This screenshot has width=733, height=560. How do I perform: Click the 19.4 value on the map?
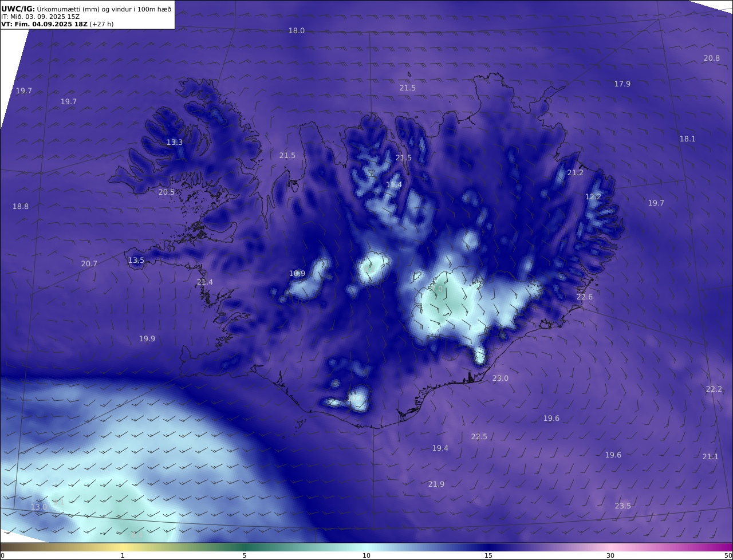click(x=440, y=448)
